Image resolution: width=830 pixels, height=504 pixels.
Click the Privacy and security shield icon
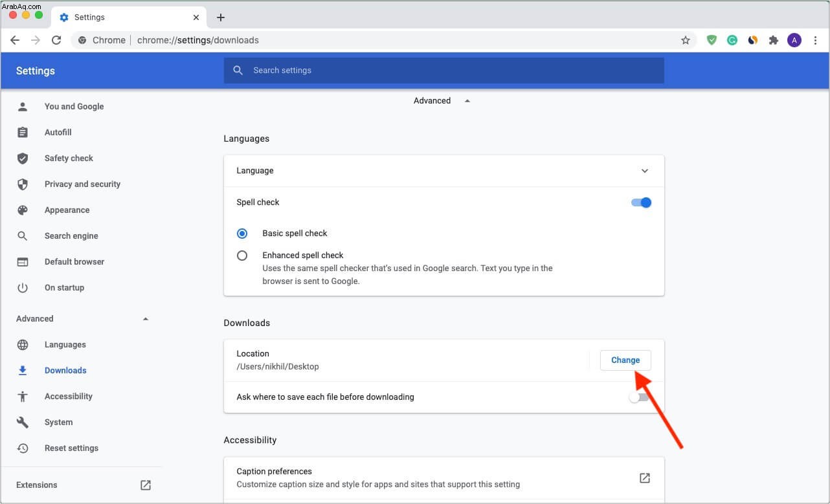(x=23, y=184)
